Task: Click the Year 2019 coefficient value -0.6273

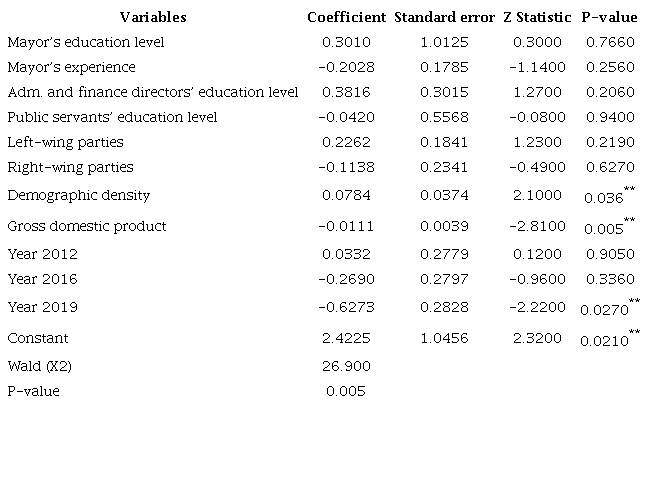Action: pos(346,307)
